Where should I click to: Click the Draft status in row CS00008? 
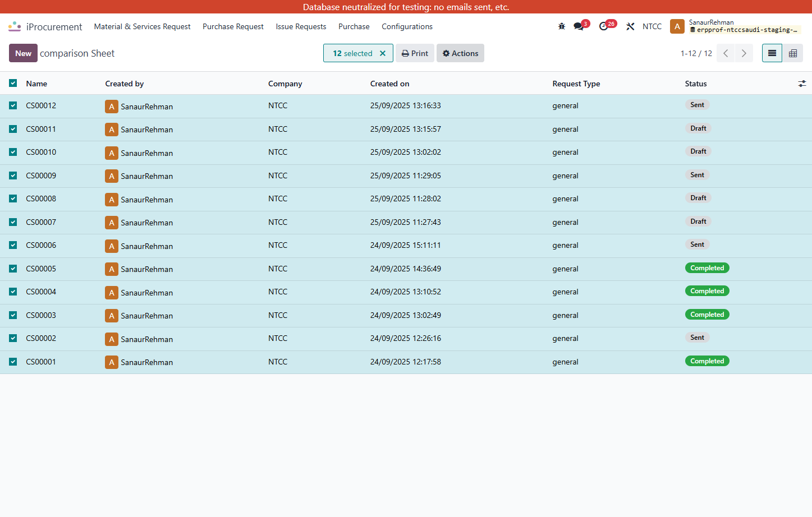698,198
